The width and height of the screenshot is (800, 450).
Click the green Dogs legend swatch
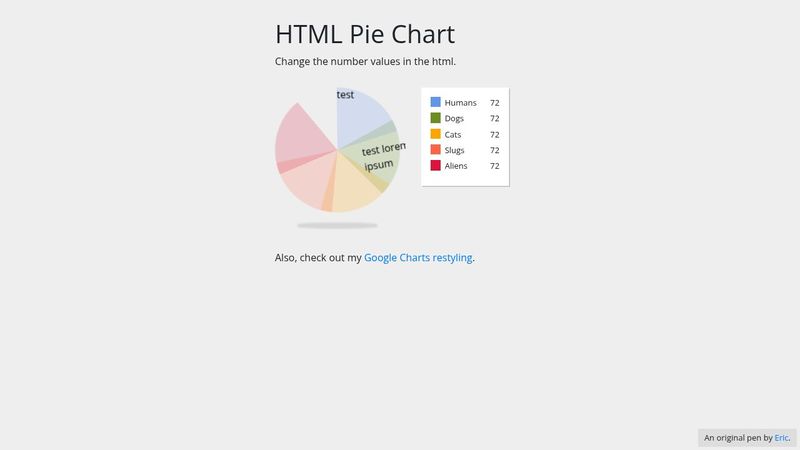(x=436, y=118)
